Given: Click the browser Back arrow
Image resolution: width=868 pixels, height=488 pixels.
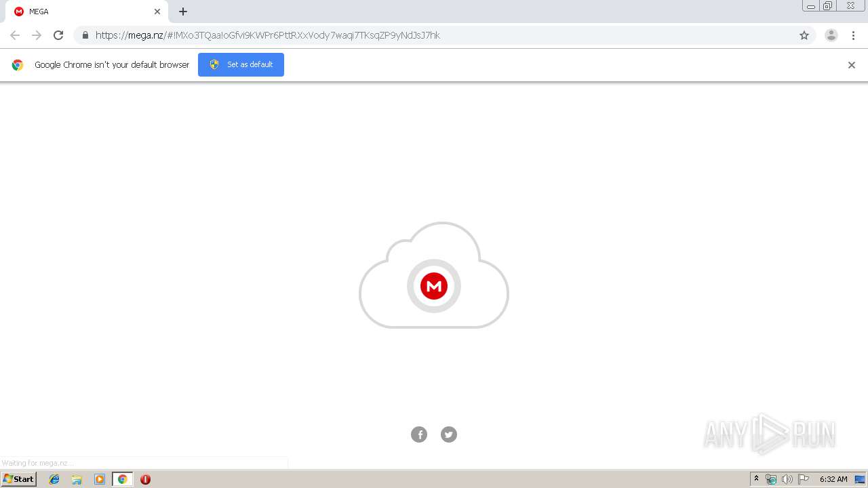Looking at the screenshot, I should pyautogui.click(x=15, y=35).
